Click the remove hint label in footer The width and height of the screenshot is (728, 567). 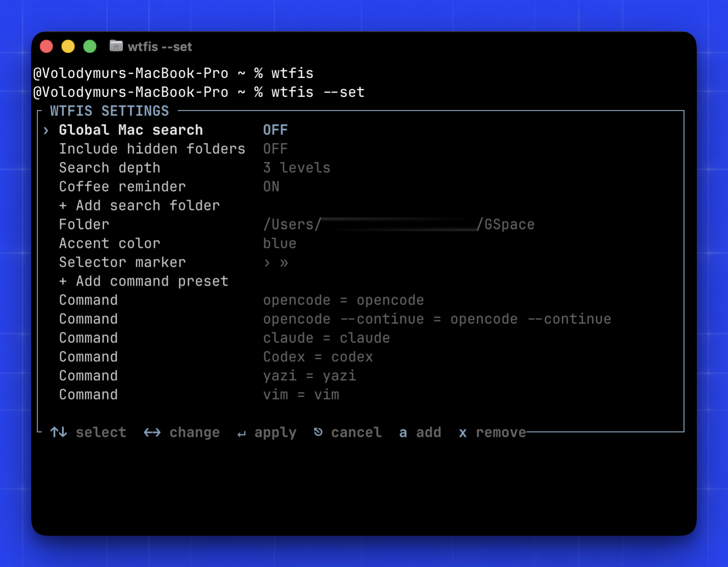501,432
